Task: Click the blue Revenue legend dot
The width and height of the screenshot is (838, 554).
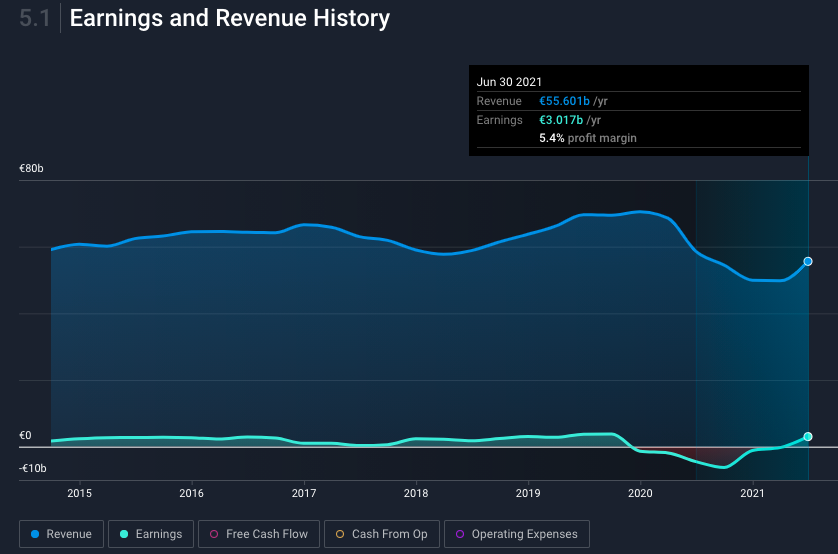Action: [x=35, y=534]
